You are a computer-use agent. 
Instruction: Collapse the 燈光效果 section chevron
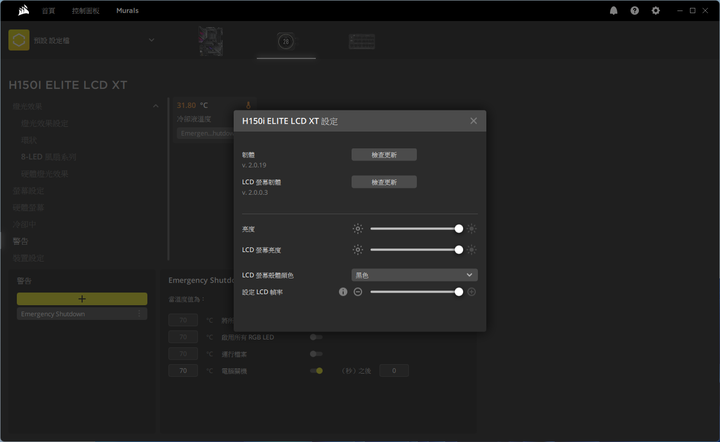(156, 106)
